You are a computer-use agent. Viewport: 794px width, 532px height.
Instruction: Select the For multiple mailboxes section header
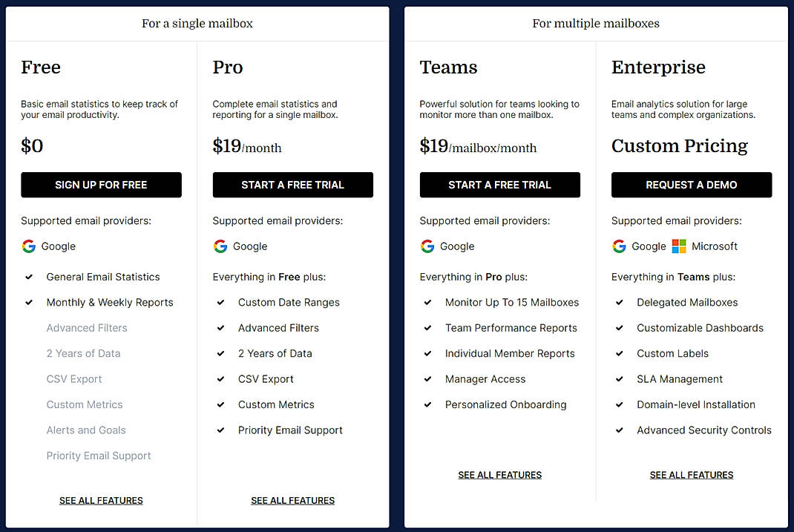click(596, 23)
